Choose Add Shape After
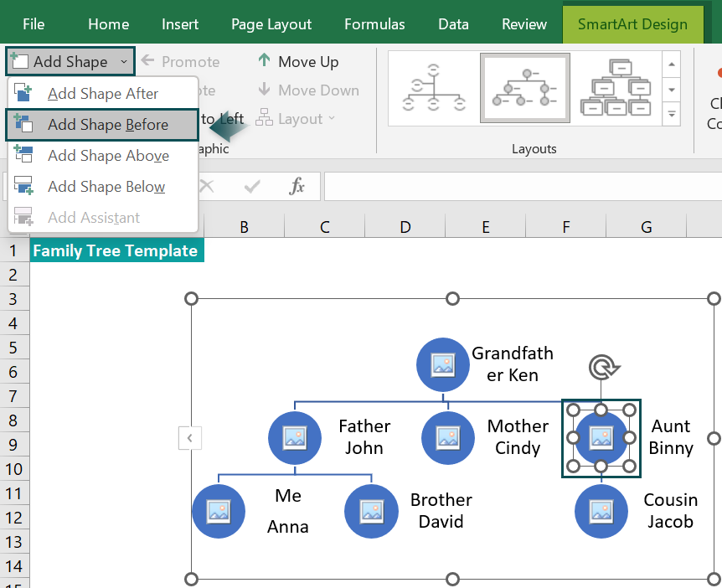The height and width of the screenshot is (588, 722). (x=103, y=94)
